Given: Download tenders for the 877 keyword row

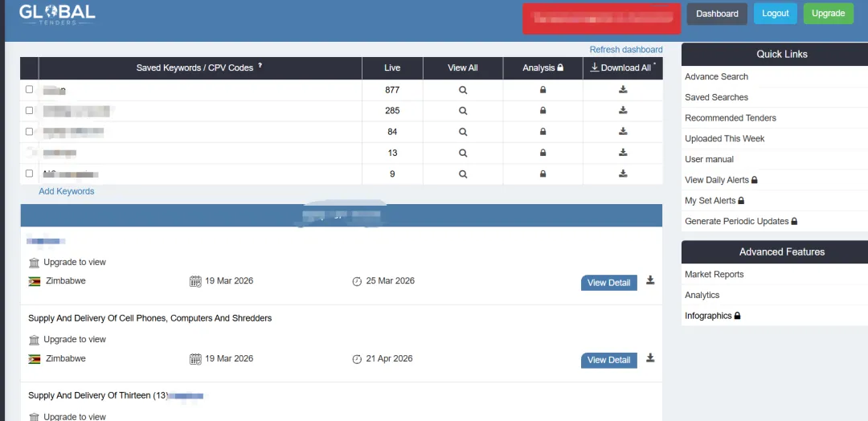Looking at the screenshot, I should tap(623, 89).
